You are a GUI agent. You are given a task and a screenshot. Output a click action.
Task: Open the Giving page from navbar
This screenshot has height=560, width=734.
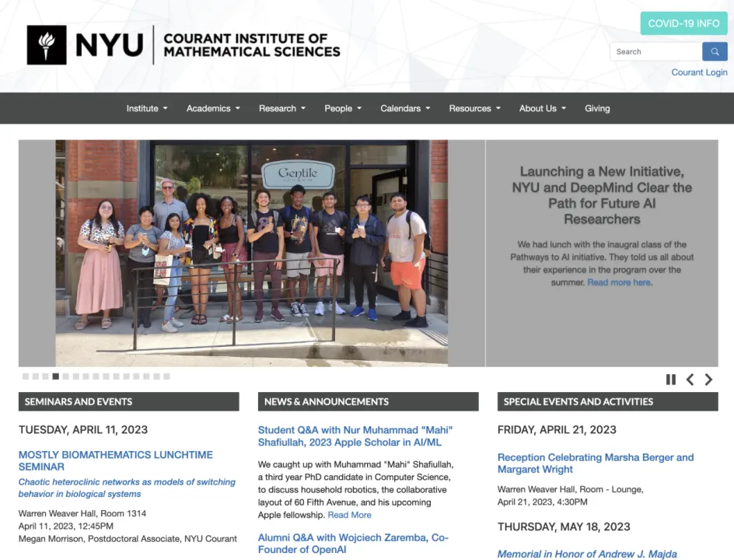597,109
